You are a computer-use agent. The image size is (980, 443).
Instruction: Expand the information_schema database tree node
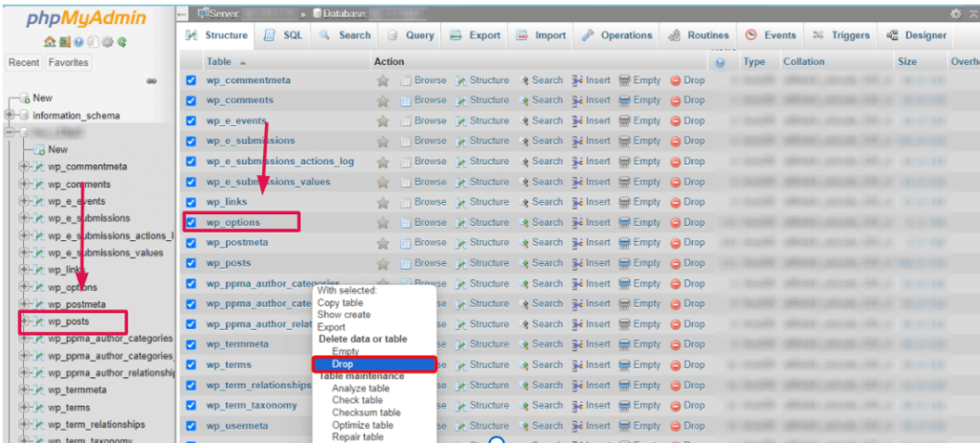[11, 116]
